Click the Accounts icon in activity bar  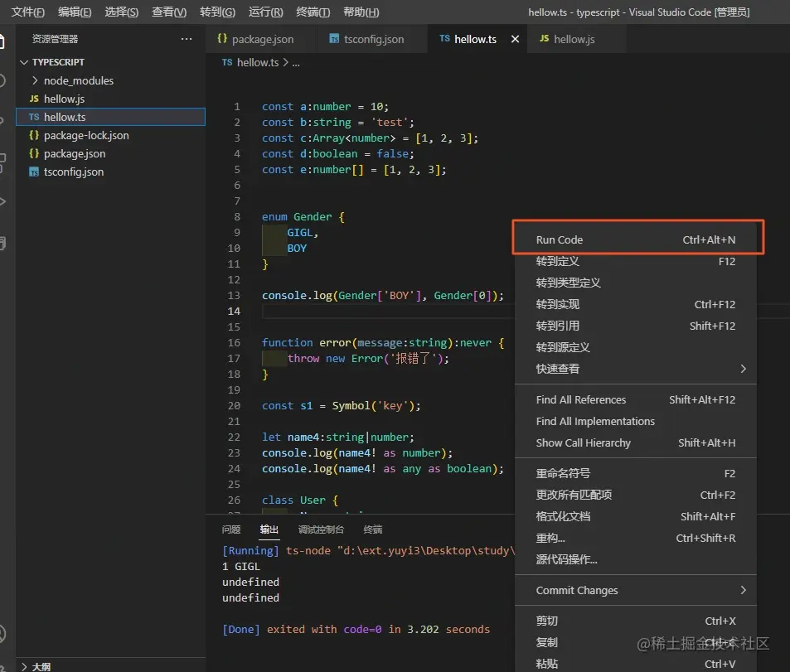click(3, 634)
